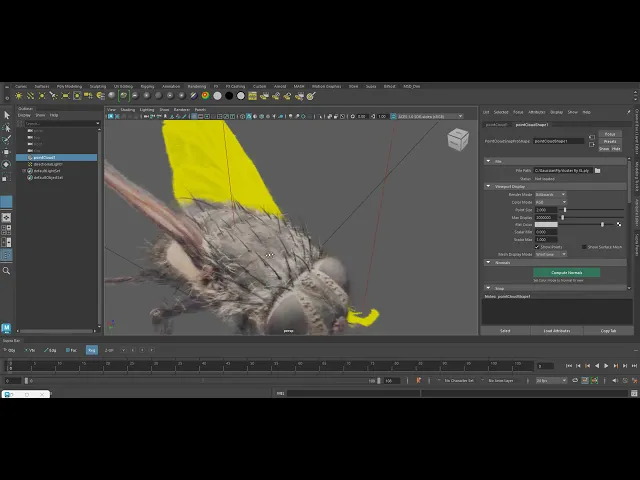Click the Play forward button
This screenshot has height=480, width=640.
coord(606,366)
